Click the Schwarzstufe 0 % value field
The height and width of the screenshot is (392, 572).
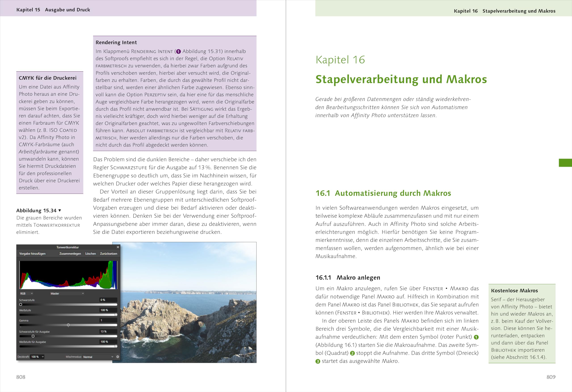pos(108,300)
